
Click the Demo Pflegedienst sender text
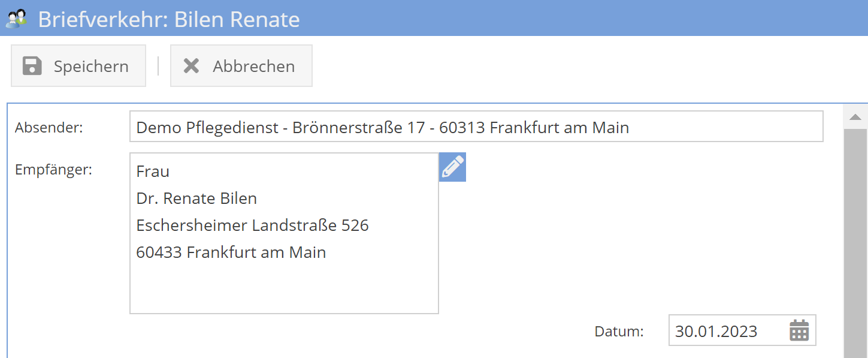click(382, 127)
